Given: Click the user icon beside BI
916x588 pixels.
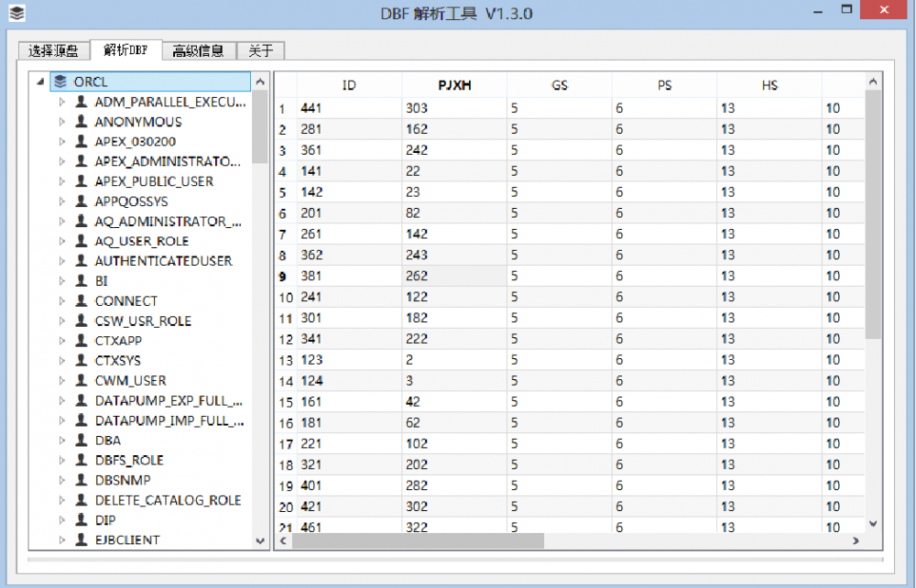Looking at the screenshot, I should (x=82, y=281).
